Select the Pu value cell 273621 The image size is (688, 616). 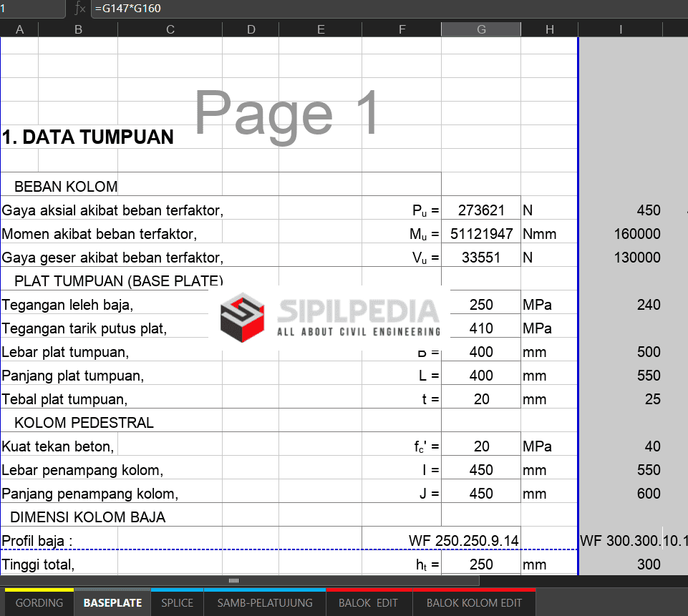click(481, 210)
